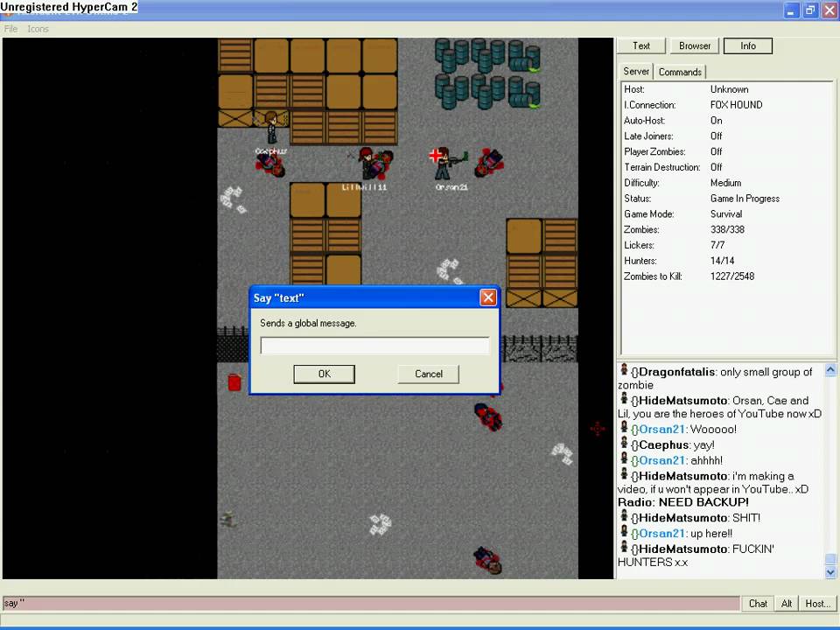Confirm the Say dialog with OK
Screen dimensions: 840x630
pos(324,374)
